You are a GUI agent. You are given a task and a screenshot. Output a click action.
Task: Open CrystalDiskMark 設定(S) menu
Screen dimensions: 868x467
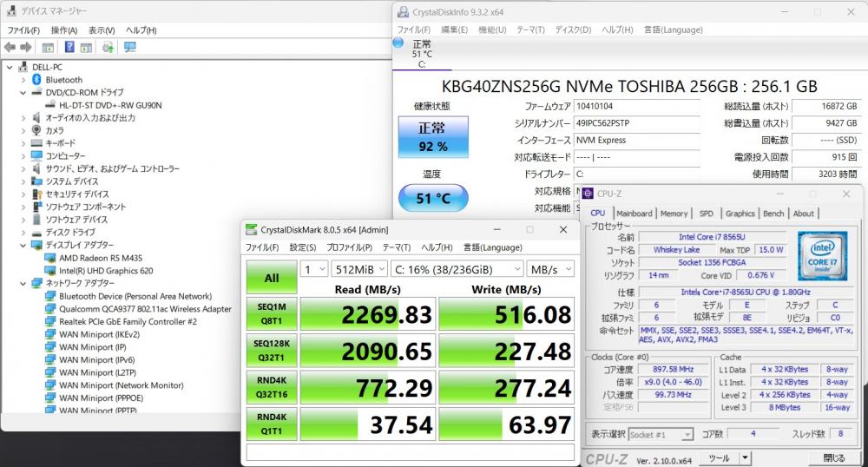pos(303,247)
